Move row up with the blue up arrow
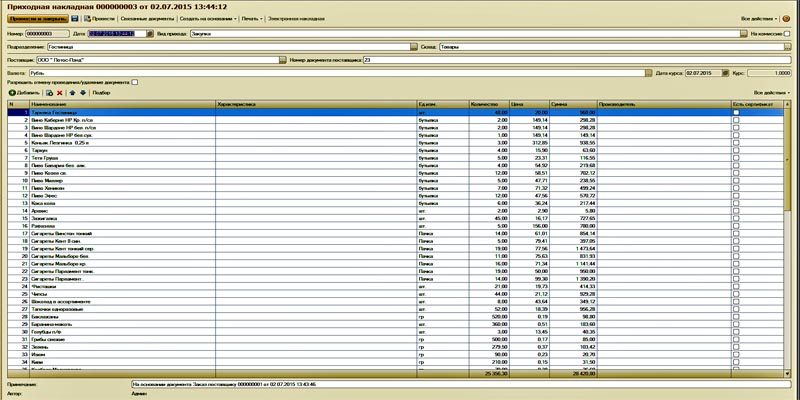The height and width of the screenshot is (400, 800). click(71, 92)
